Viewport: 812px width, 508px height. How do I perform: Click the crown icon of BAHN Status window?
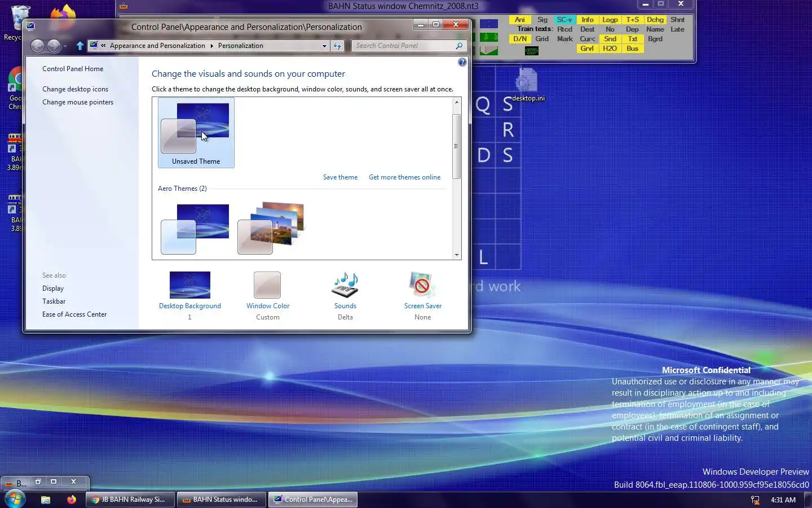tap(123, 6)
